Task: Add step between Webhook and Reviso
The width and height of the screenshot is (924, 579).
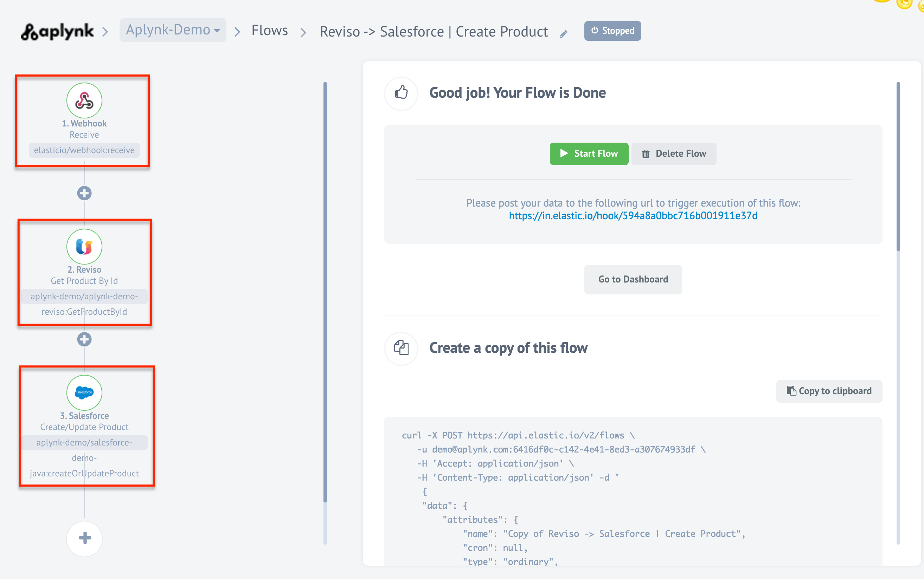Action: point(84,193)
